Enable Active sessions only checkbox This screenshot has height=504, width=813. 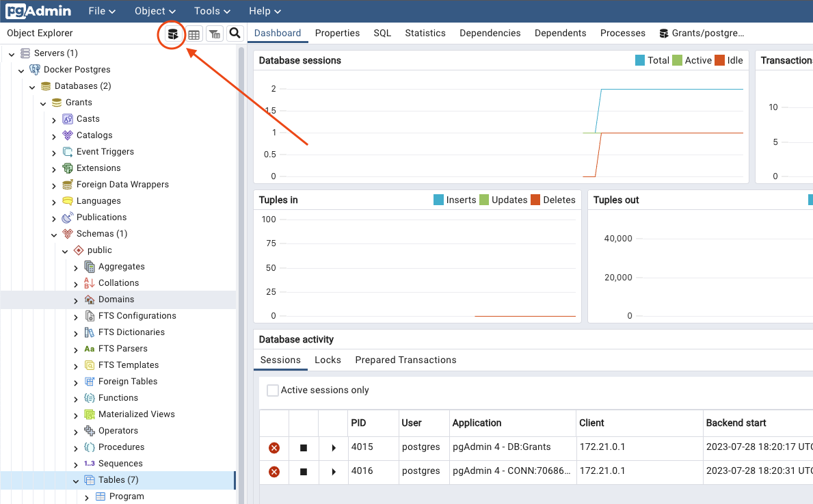[x=273, y=390]
